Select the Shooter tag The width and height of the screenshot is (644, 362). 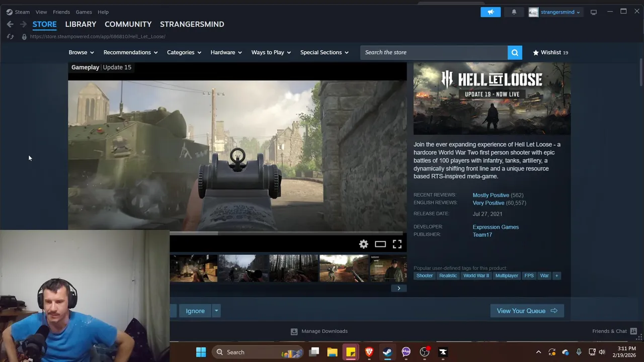tap(424, 276)
